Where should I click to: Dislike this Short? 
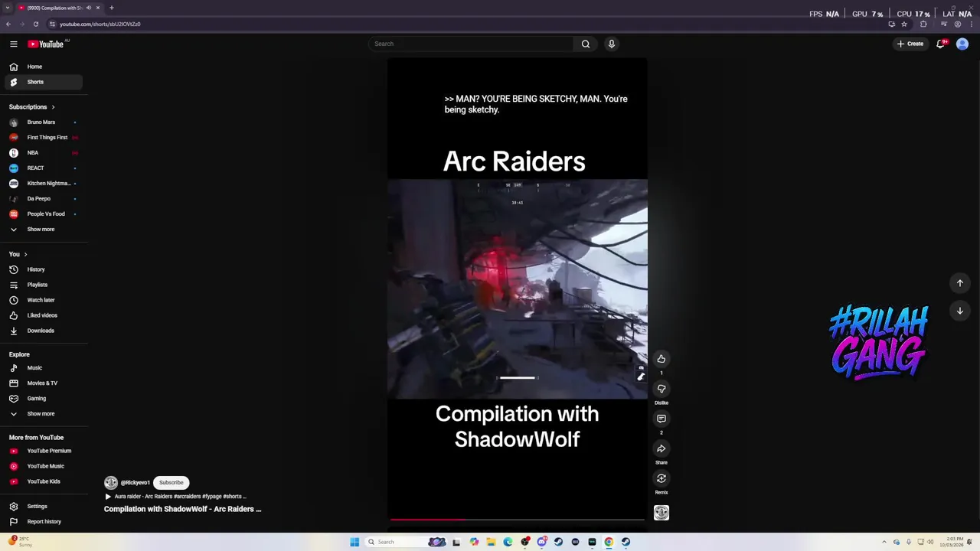[x=661, y=389]
